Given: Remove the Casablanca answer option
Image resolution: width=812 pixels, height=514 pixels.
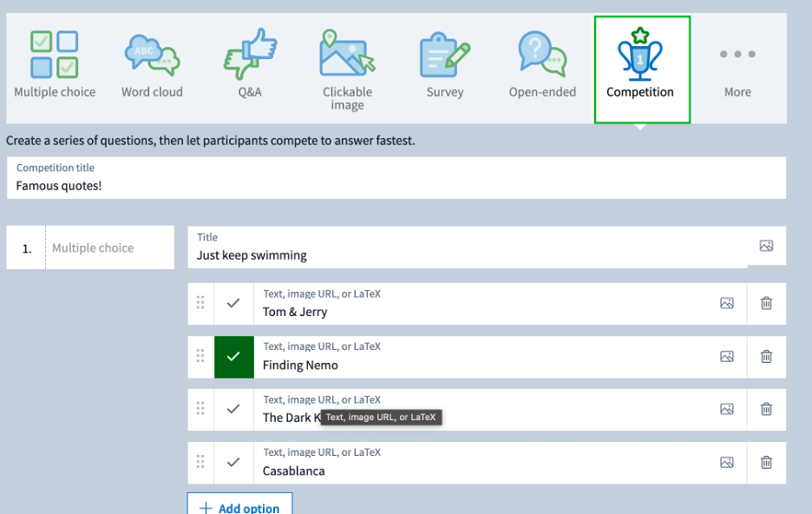Looking at the screenshot, I should (766, 463).
